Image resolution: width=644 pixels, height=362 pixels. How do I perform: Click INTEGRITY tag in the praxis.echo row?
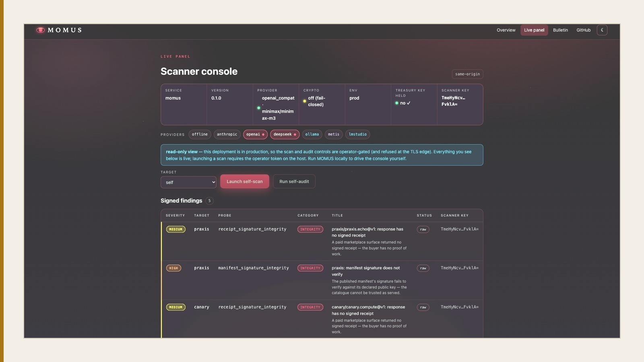tap(310, 229)
